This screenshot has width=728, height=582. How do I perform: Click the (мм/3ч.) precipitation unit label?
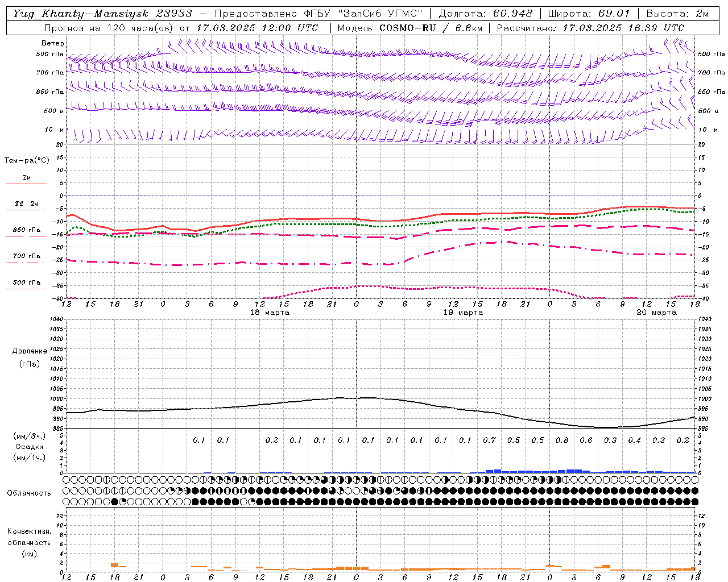pyautogui.click(x=29, y=436)
